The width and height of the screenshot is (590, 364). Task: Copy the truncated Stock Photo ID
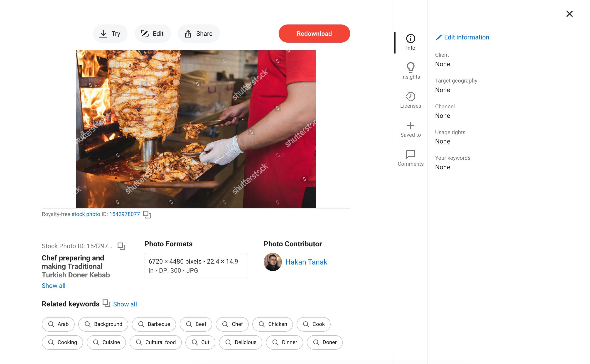tap(121, 246)
